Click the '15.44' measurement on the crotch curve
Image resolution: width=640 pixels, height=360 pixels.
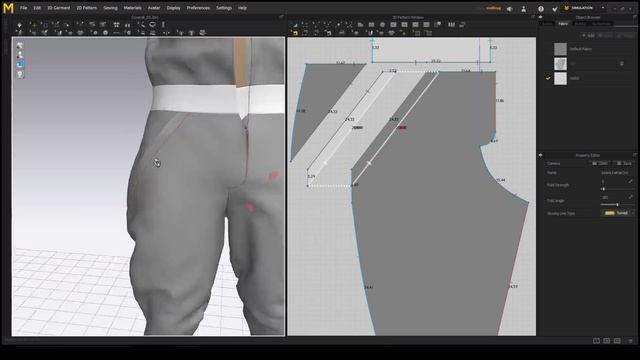500,180
